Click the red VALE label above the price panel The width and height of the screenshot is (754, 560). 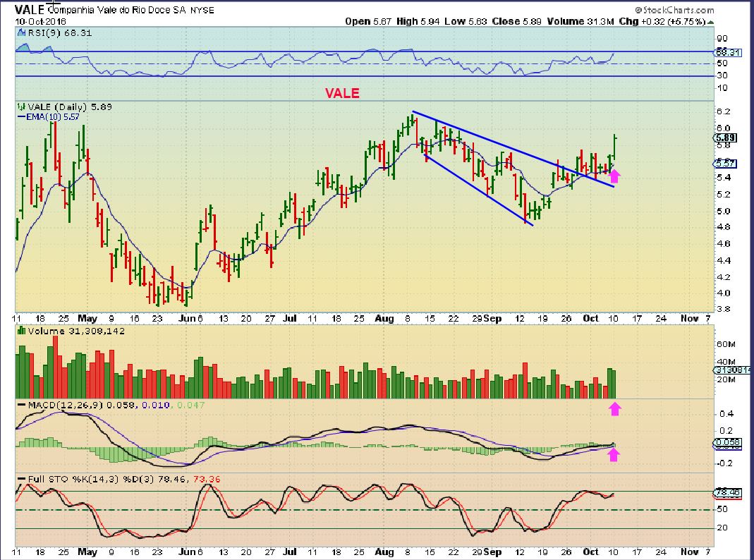pos(342,93)
